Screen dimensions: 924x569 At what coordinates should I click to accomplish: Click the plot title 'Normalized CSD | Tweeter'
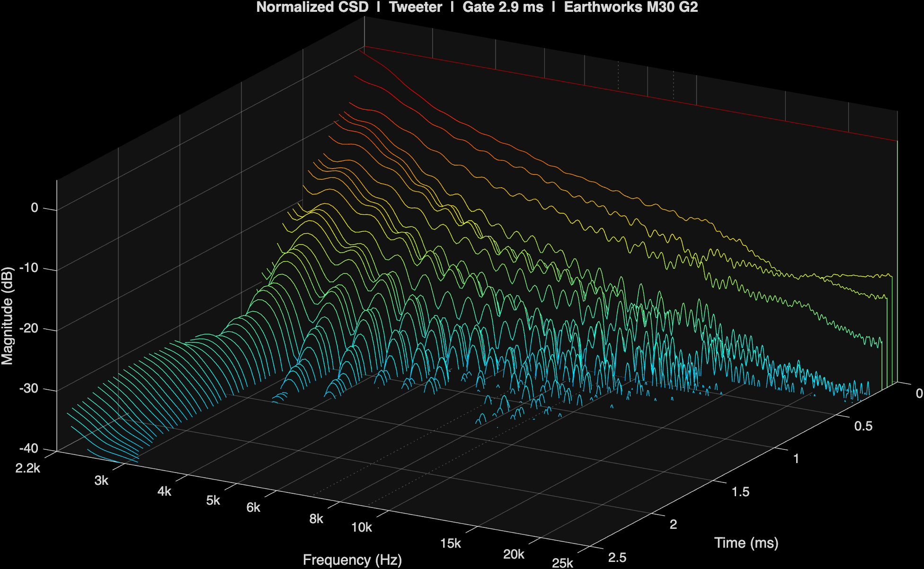349,7
